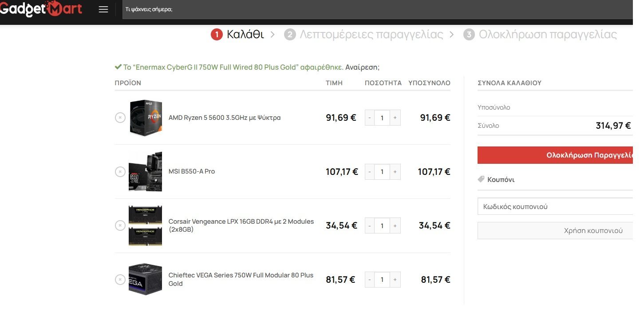The height and width of the screenshot is (328, 644).
Task: Open Corsair Vengeance RAM product thumbnail
Action: [146, 225]
